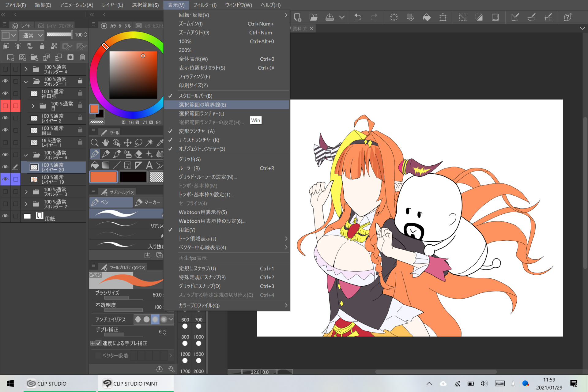Select the Gradient tool
This screenshot has height=392, width=588.
[x=106, y=165]
